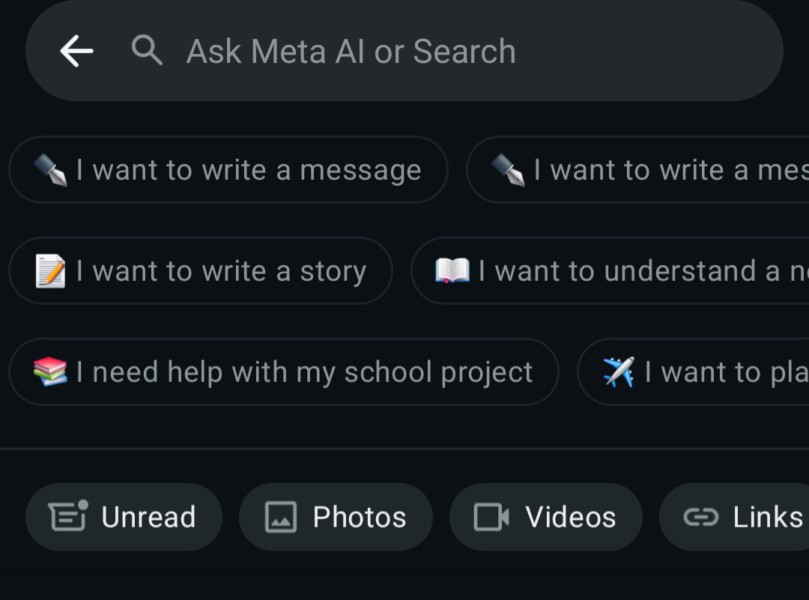The width and height of the screenshot is (809, 600).
Task: Click the magnifying glass search icon
Action: pos(147,50)
